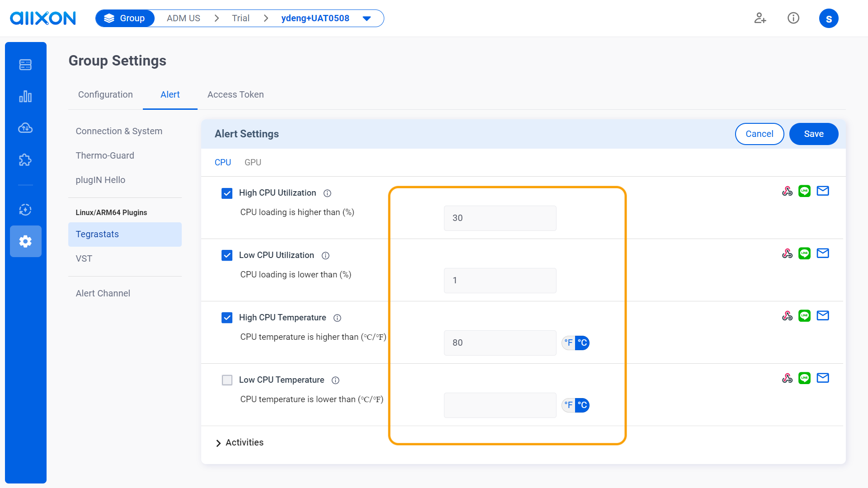
Task: Uncheck the High CPU Utilization alert
Action: (x=227, y=193)
